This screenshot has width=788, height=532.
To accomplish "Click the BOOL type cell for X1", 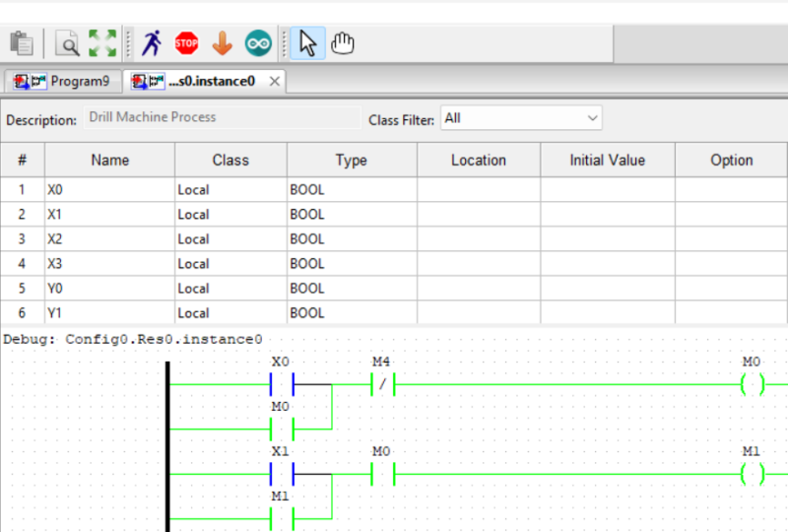I will [352, 214].
